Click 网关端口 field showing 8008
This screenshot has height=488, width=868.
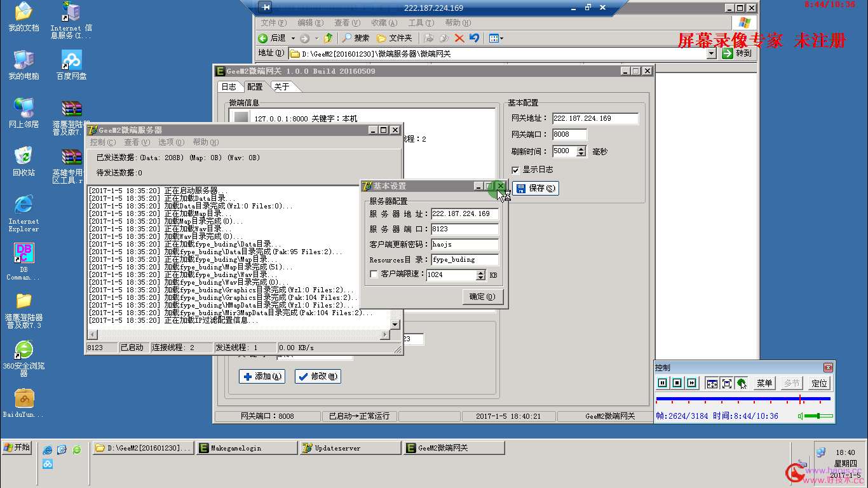pos(569,135)
